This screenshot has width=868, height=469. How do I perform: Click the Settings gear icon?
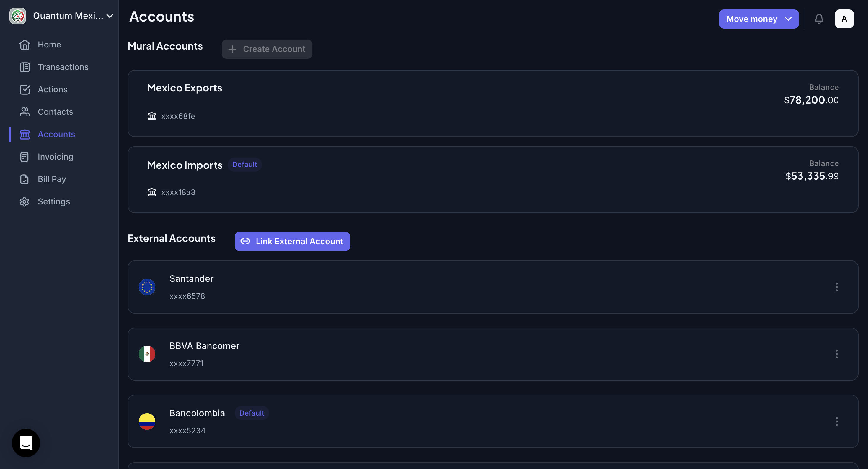point(25,201)
